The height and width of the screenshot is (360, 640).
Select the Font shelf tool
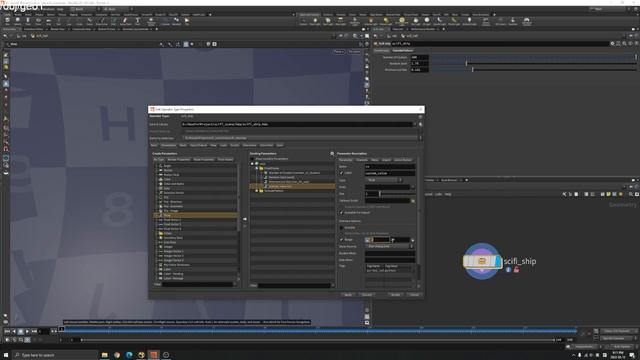(138, 21)
